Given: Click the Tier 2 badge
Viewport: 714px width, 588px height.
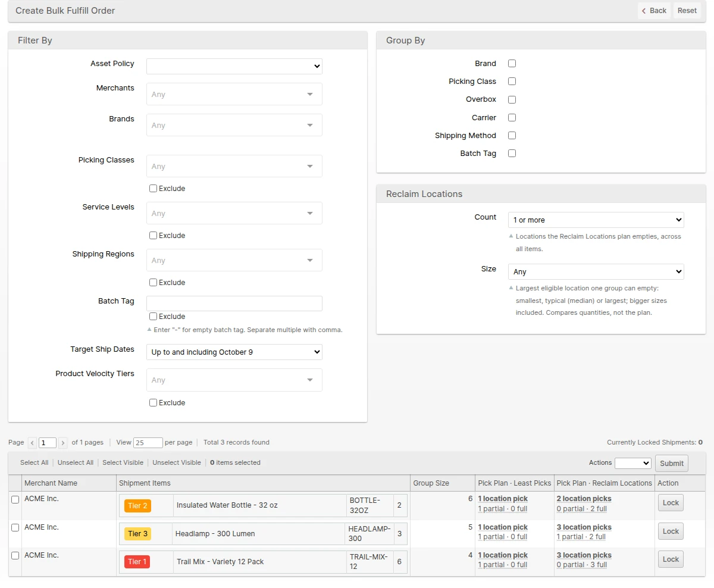Looking at the screenshot, I should tap(137, 506).
